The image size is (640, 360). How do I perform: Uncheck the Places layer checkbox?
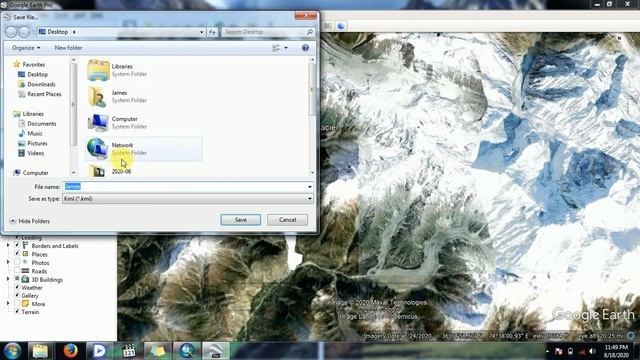[x=17, y=254]
